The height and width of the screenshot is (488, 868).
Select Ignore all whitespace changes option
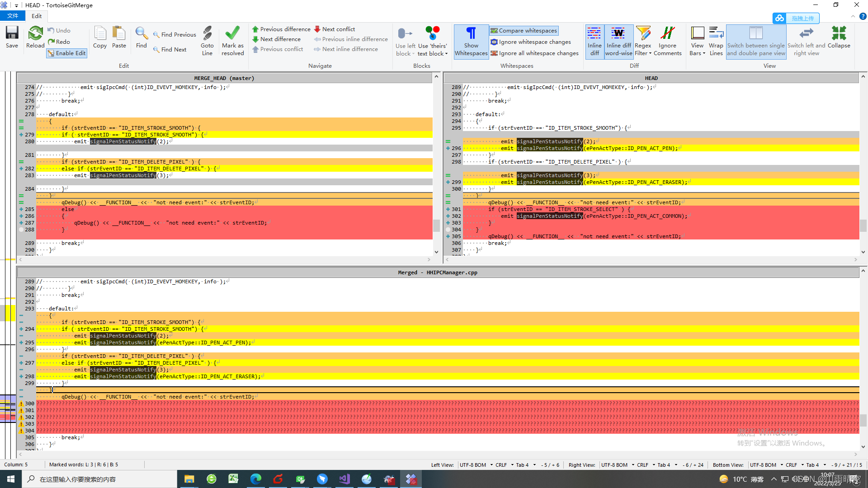click(x=534, y=53)
